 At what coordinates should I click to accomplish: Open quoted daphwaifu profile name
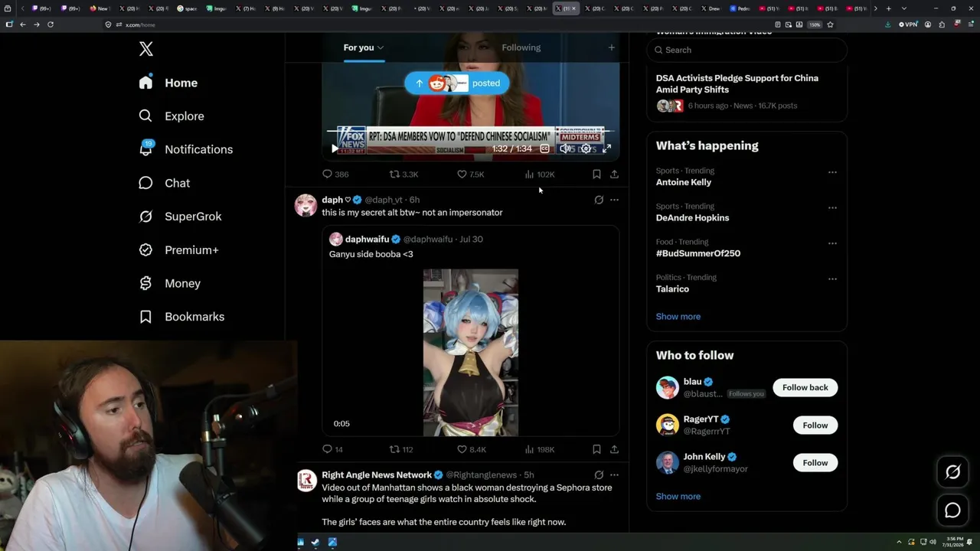367,240
